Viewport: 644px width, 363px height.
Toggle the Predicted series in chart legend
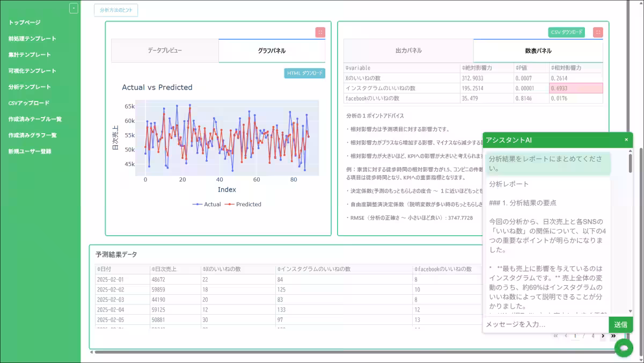pyautogui.click(x=243, y=204)
